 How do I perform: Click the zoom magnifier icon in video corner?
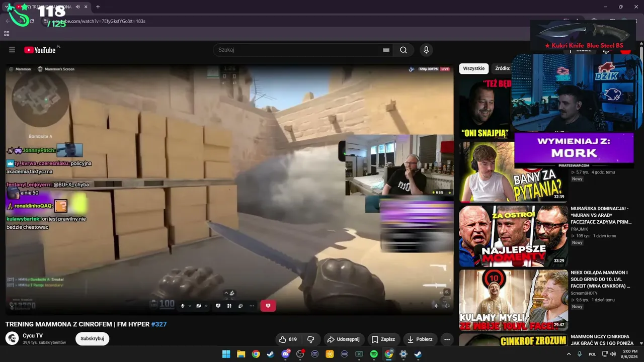coord(447,292)
